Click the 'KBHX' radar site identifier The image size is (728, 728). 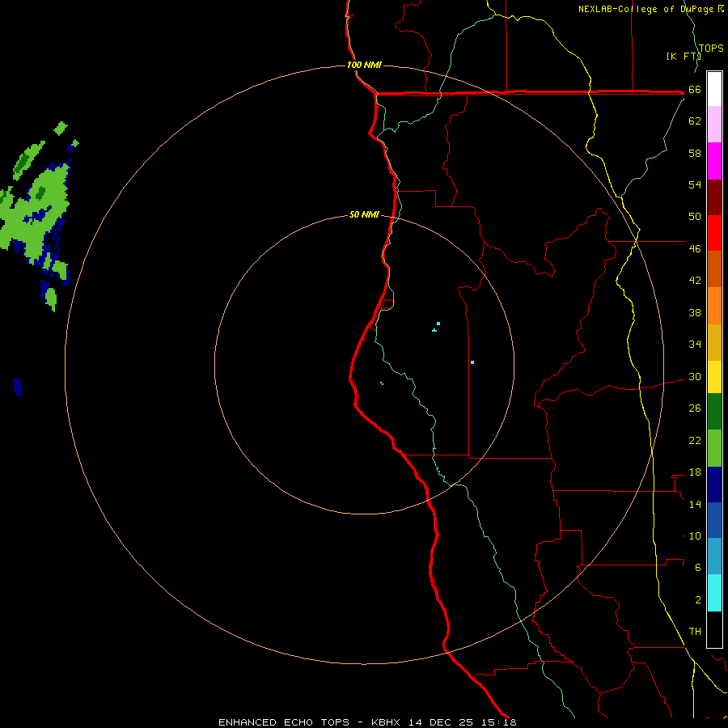pos(387,722)
